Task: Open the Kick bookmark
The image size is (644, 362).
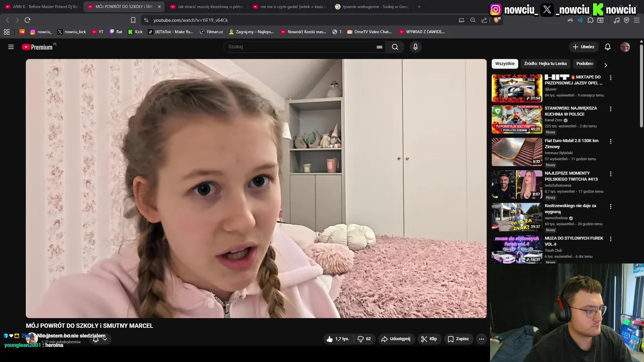Action: (x=135, y=32)
